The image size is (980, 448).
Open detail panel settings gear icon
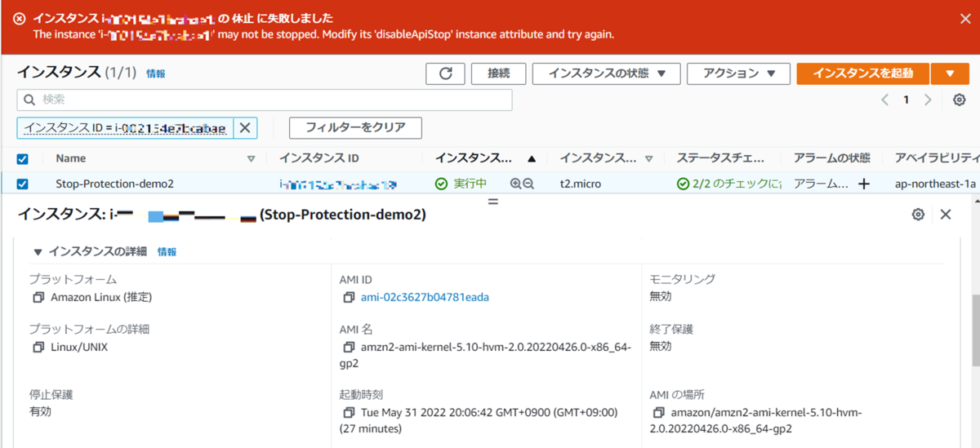point(918,215)
